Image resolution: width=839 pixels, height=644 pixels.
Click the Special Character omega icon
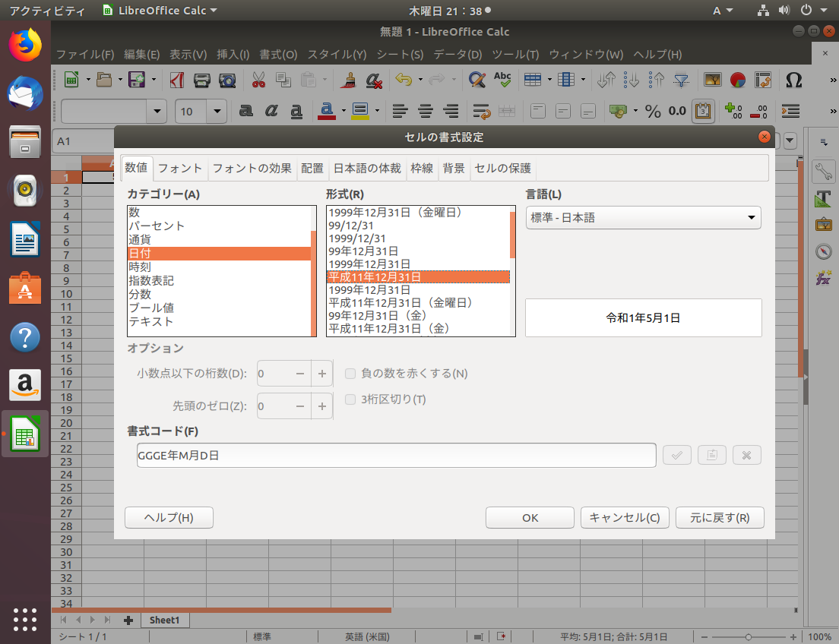pos(793,80)
